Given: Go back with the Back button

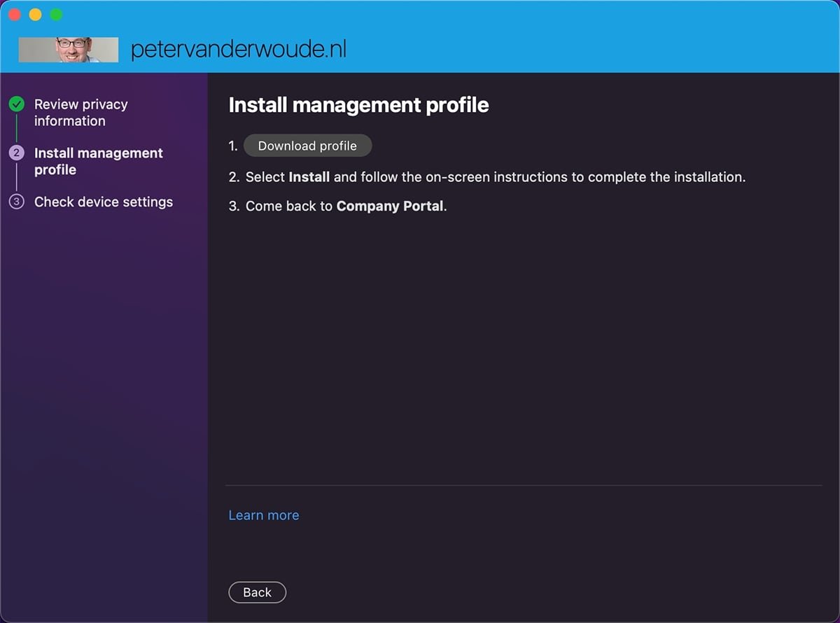Looking at the screenshot, I should click(257, 592).
